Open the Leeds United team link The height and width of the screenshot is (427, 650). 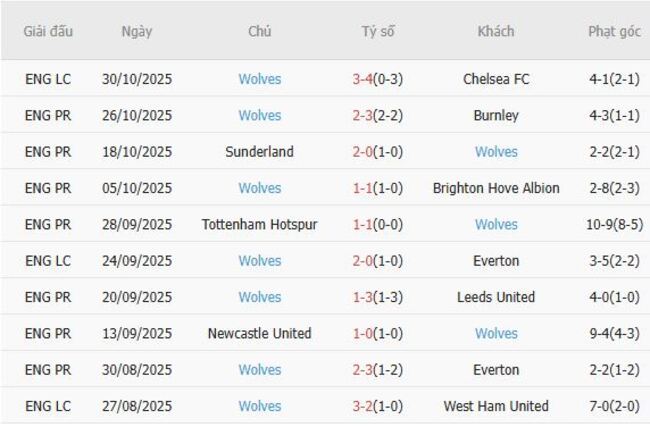point(496,297)
